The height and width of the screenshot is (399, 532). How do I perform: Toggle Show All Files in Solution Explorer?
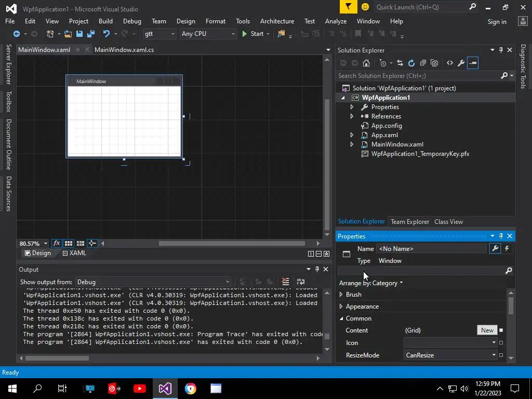pyautogui.click(x=434, y=63)
